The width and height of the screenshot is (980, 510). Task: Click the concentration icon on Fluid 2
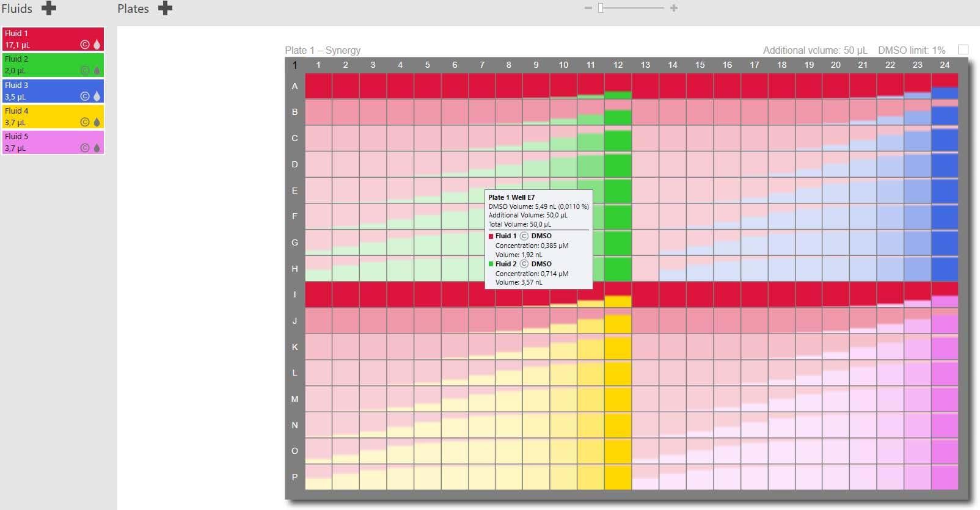tap(85, 70)
